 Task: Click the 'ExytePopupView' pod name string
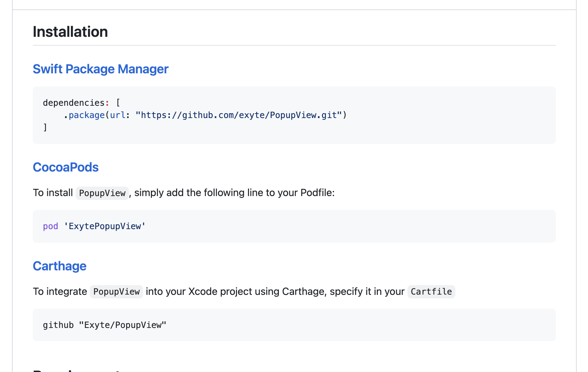pyautogui.click(x=105, y=226)
